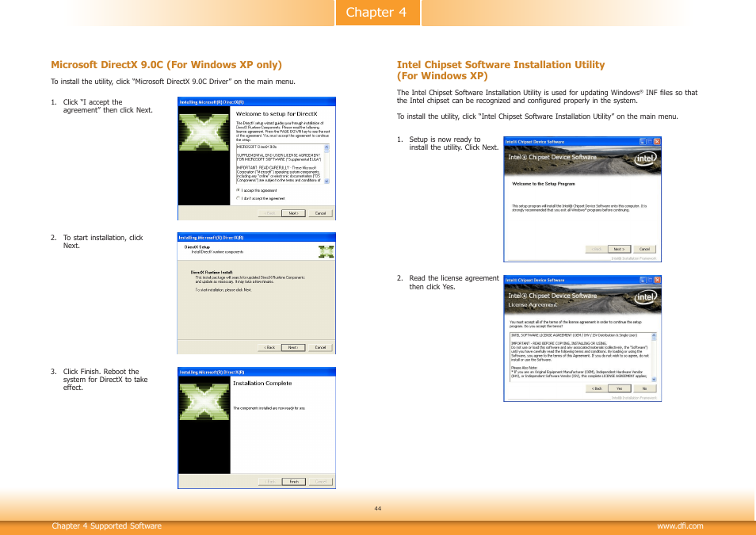Select "I accept the agreement" radio button

pyautogui.click(x=239, y=190)
